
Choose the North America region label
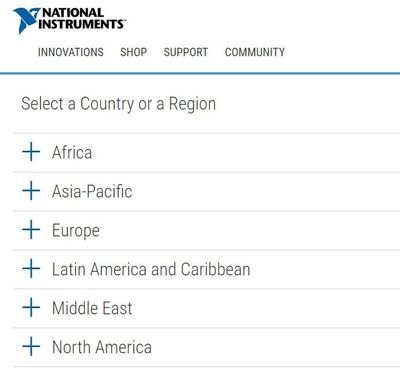click(102, 347)
